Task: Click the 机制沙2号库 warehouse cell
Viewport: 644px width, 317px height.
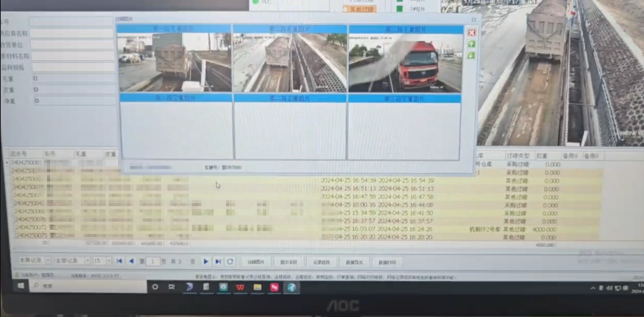Action: click(x=484, y=229)
